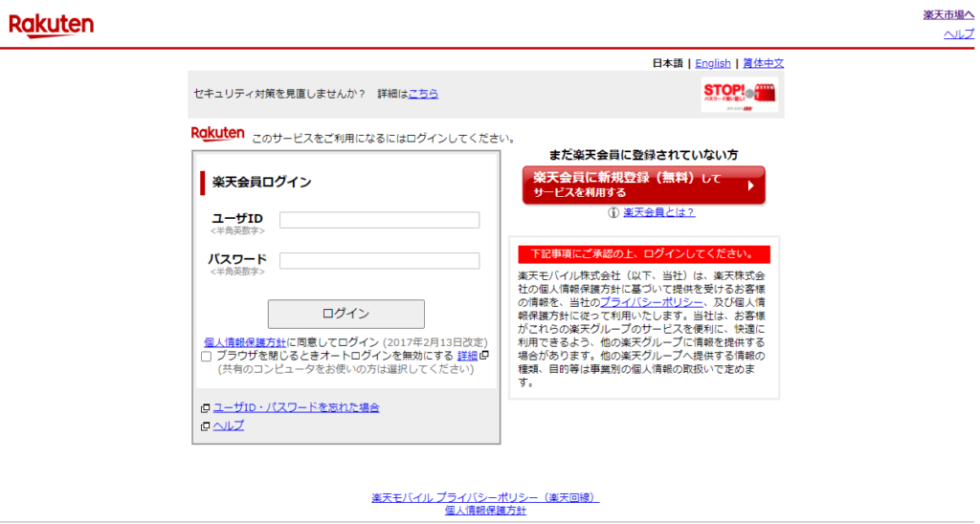Click the STOP! password reuse banner image

tap(739, 96)
